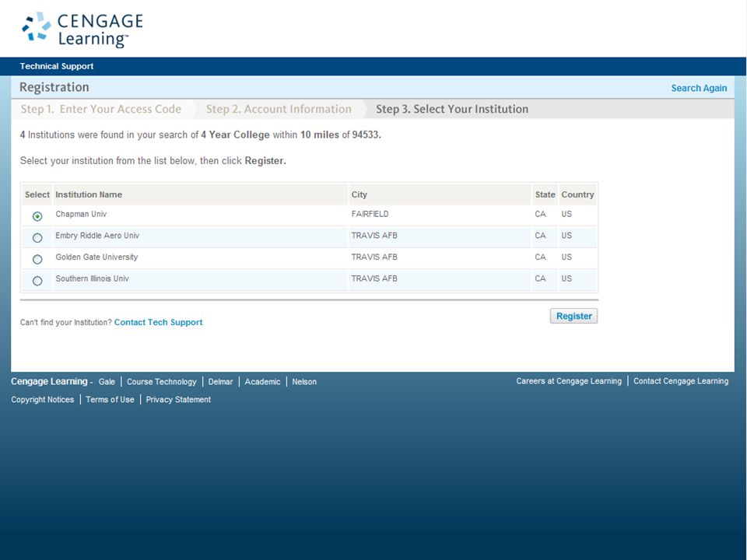Open Contact Cengage Learning link
The height and width of the screenshot is (560, 747).
(x=681, y=381)
